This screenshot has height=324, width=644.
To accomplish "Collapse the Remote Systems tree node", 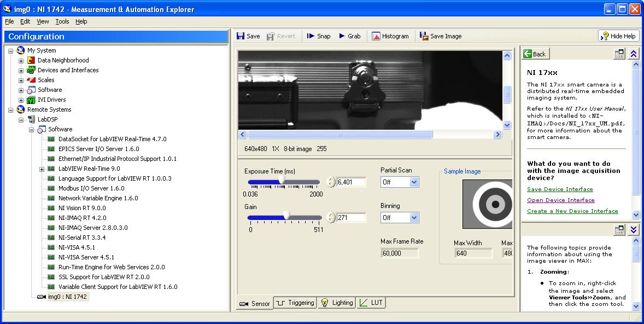I will tap(11, 109).
